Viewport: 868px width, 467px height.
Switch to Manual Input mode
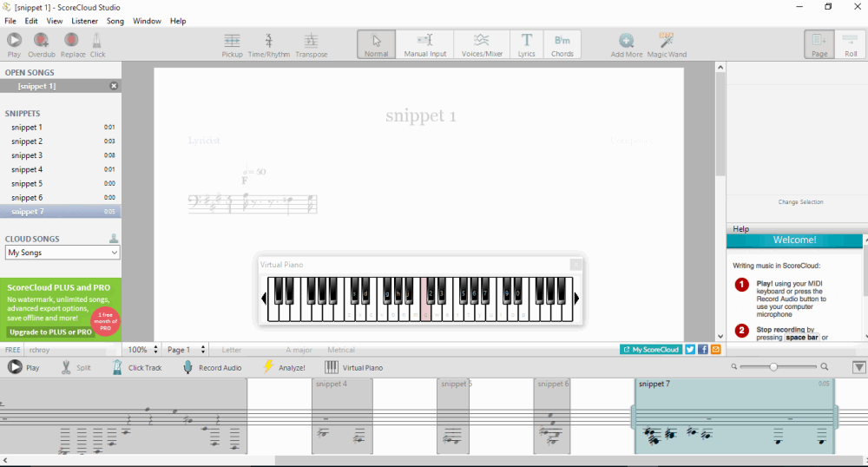point(425,44)
